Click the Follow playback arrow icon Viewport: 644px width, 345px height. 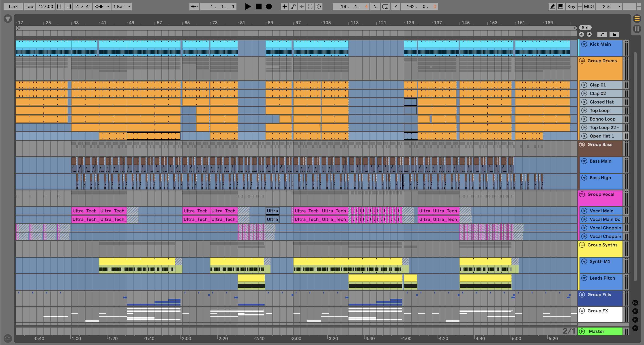pos(194,6)
